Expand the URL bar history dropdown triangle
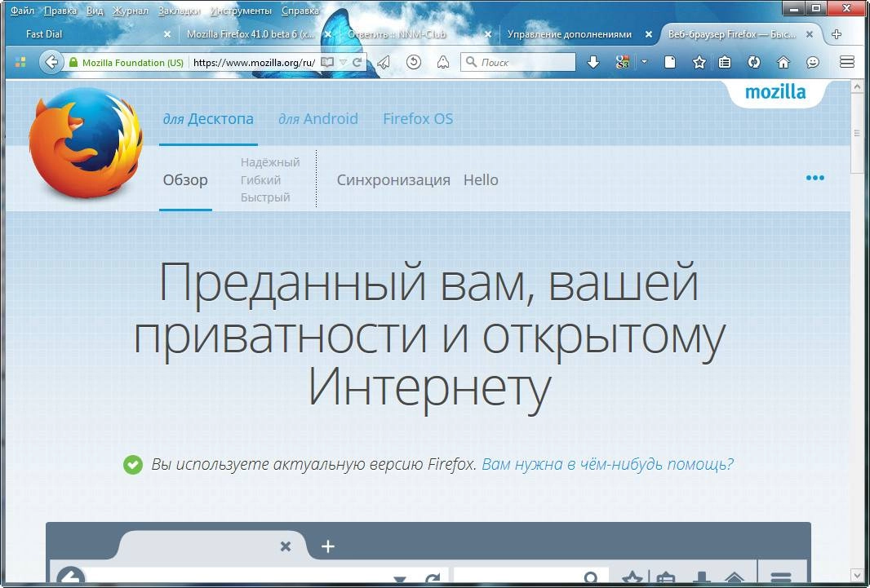This screenshot has width=870, height=588. (343, 63)
